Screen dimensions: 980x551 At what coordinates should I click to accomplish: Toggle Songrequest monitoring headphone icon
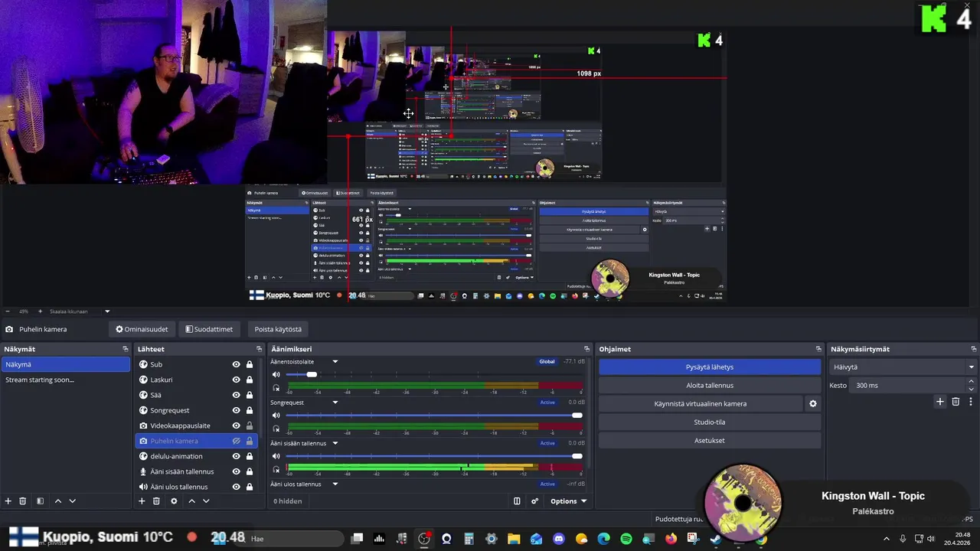click(x=276, y=429)
